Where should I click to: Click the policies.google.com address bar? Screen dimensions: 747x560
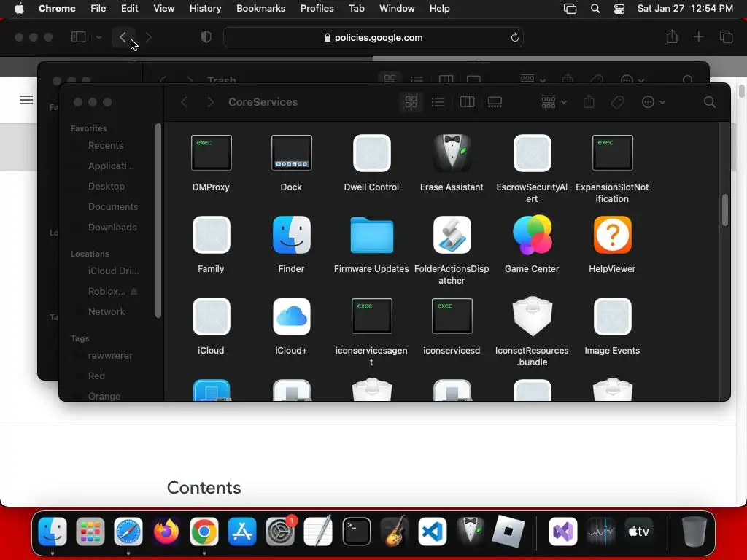[x=373, y=38]
